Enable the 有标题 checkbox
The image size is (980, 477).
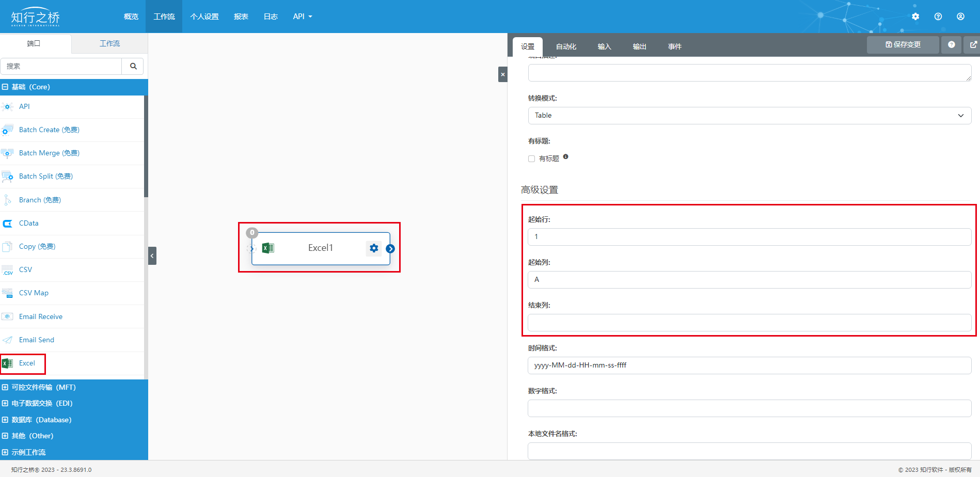pyautogui.click(x=531, y=159)
